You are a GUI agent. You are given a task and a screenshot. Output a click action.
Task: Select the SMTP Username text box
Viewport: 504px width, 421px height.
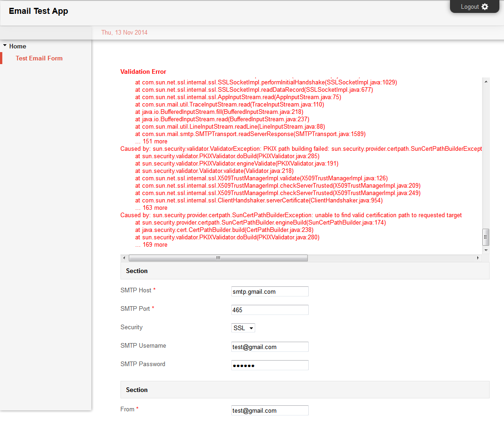[270, 347]
